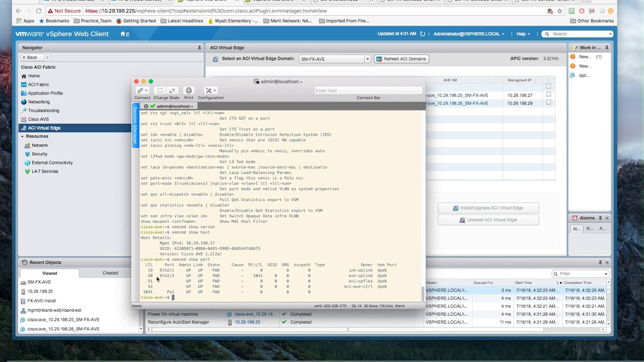The width and height of the screenshot is (644, 362).
Task: Select ACI Virtual Edge in Navigator
Action: pyautogui.click(x=44, y=128)
